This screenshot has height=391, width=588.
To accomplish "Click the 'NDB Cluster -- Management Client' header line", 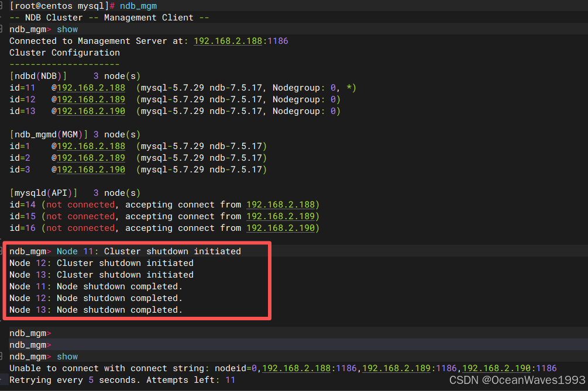I will pyautogui.click(x=109, y=18).
